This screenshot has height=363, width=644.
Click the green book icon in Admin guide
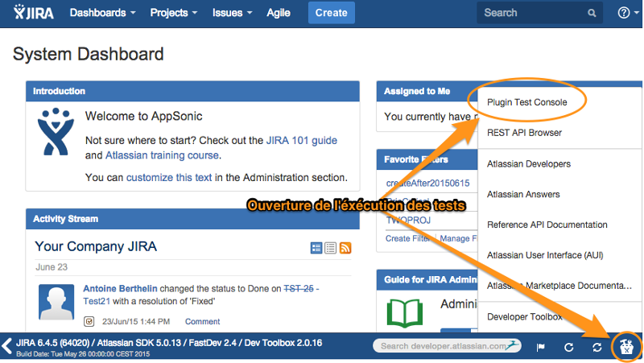pos(405,313)
